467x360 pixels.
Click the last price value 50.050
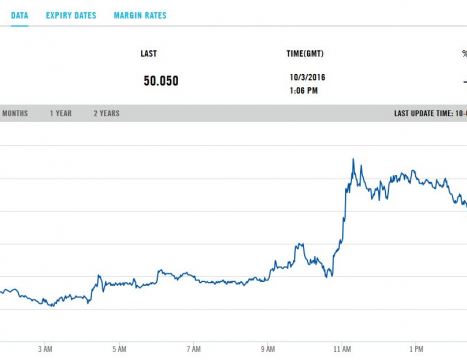coord(161,81)
